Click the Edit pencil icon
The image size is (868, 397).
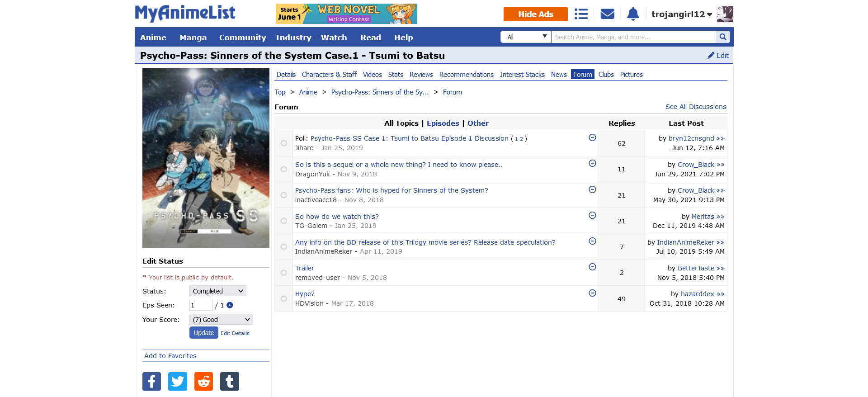click(711, 56)
